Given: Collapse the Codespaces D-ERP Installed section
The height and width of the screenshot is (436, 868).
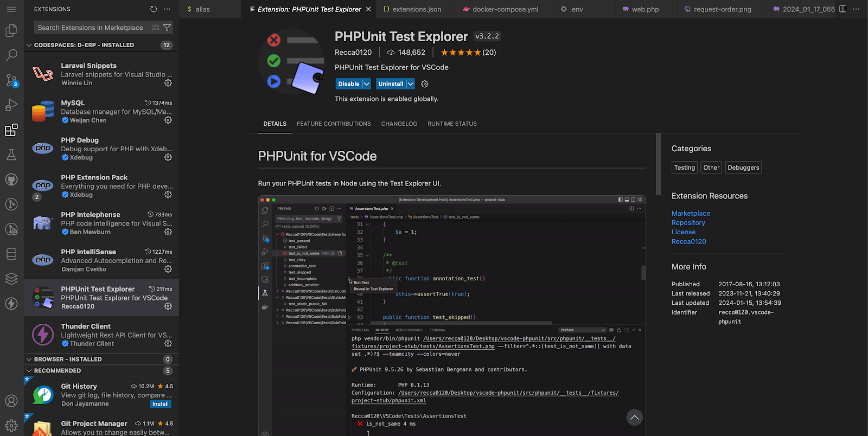Looking at the screenshot, I should 101,45.
